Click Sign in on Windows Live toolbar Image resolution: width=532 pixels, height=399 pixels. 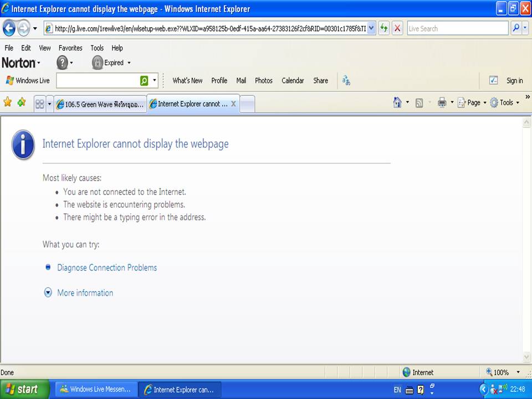pos(514,80)
